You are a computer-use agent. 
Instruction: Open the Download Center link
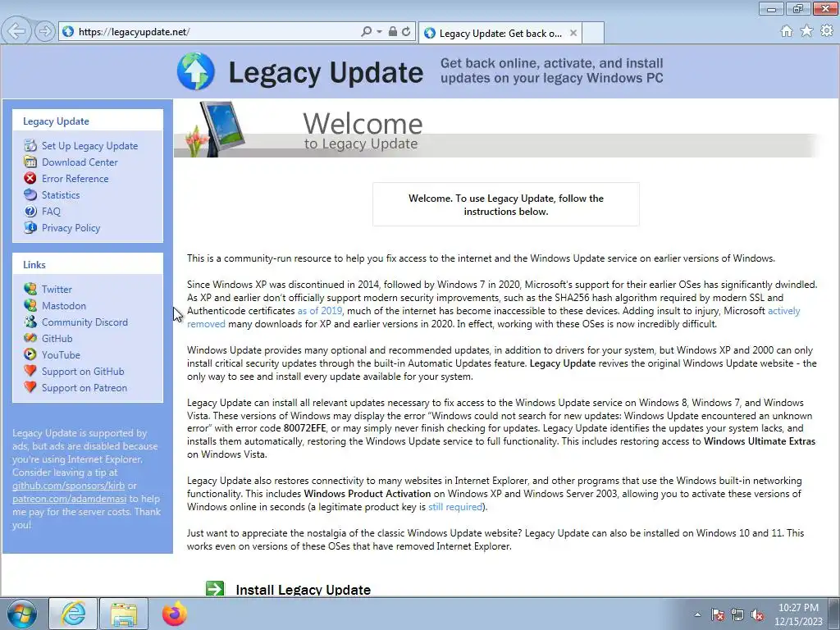pyautogui.click(x=80, y=162)
